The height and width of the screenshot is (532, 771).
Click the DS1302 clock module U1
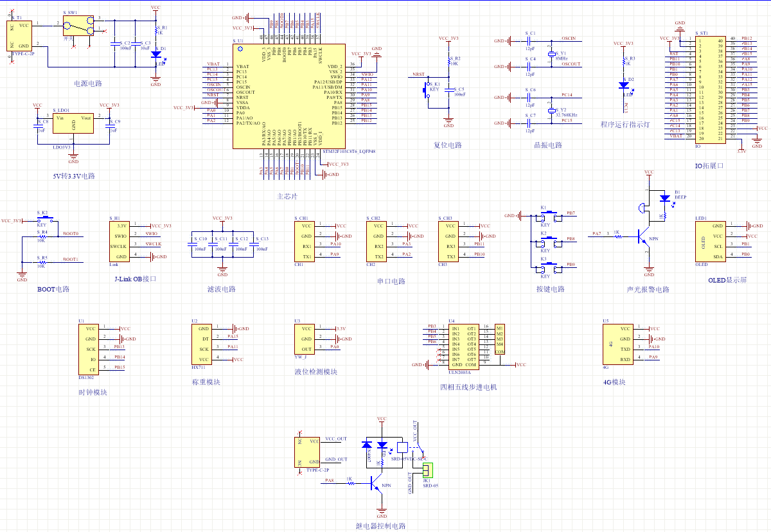[89, 348]
